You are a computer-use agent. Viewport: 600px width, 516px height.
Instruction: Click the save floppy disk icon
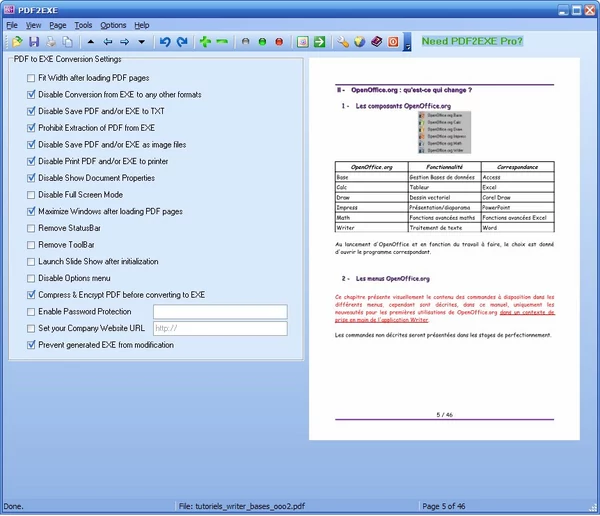[34, 41]
